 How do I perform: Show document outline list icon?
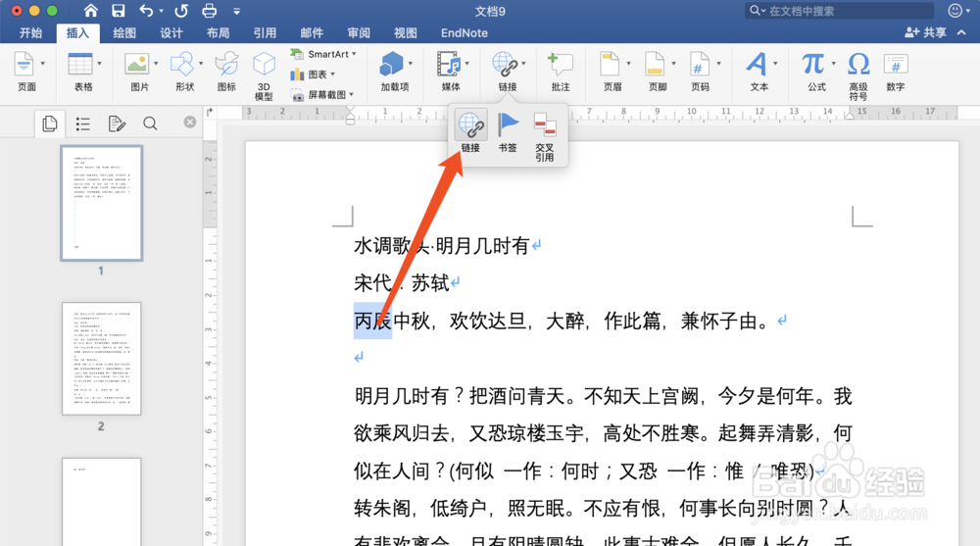coord(83,124)
